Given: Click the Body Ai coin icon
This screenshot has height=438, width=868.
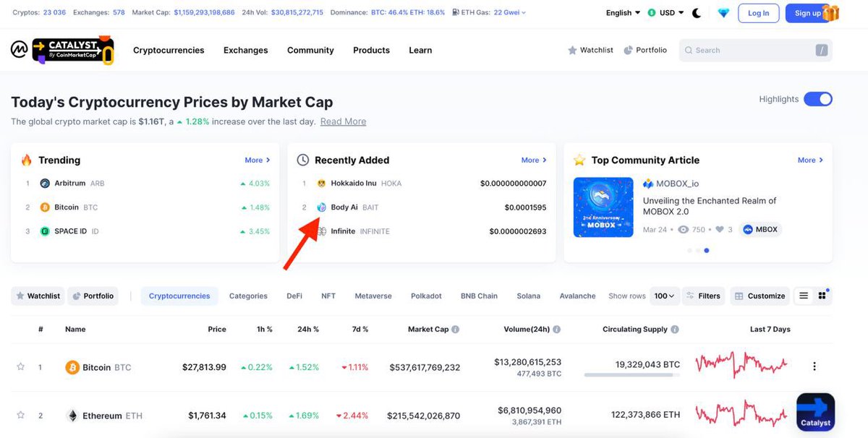Looking at the screenshot, I should (321, 207).
